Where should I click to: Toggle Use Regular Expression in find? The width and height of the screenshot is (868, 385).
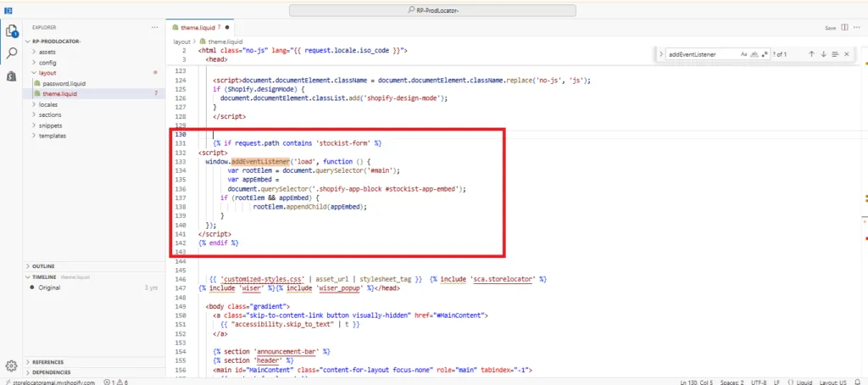pyautogui.click(x=765, y=54)
